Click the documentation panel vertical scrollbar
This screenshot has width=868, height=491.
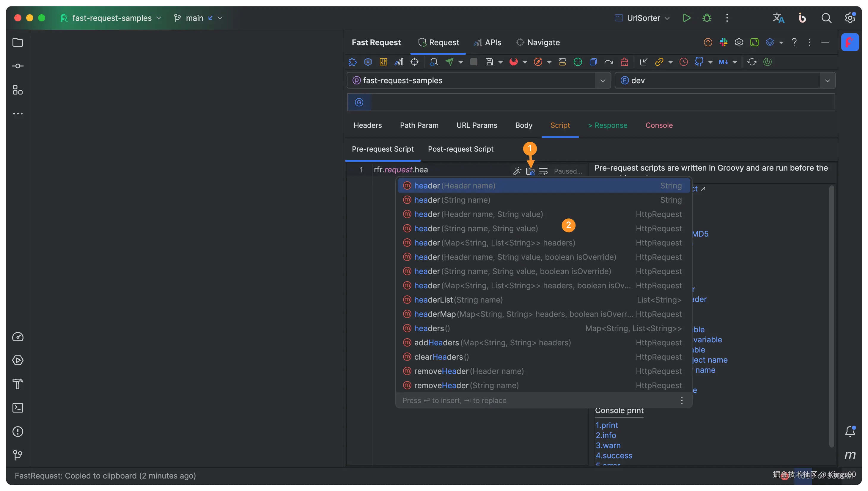pyautogui.click(x=831, y=316)
